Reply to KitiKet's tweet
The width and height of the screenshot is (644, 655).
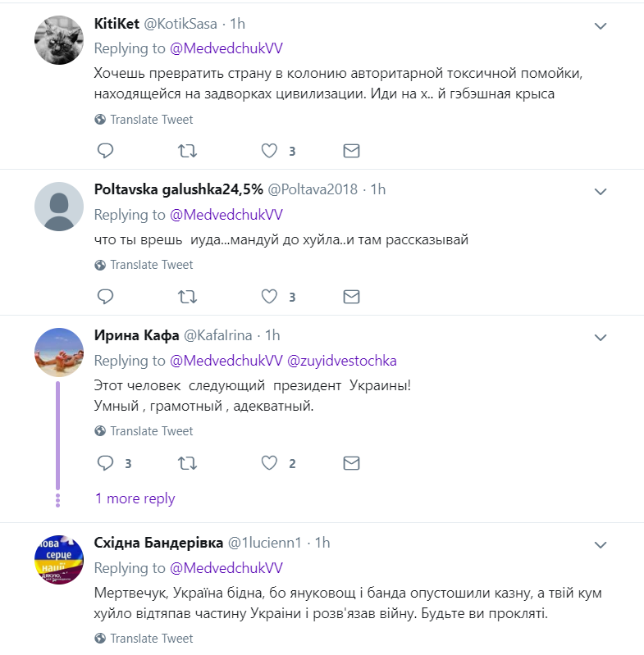point(105,151)
